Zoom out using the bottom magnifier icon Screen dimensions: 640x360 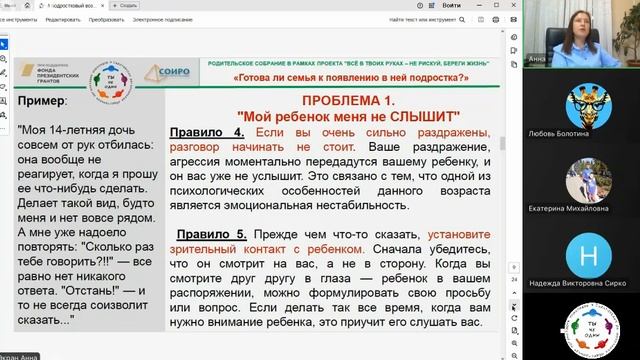pyautogui.click(x=514, y=356)
